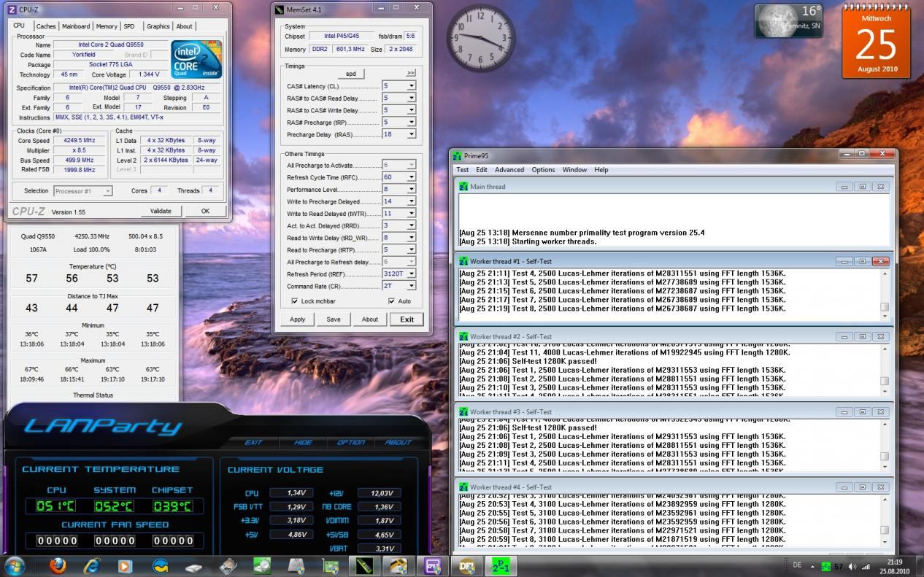Viewport: 924px width, 577px height.
Task: Click the network signal tray icon
Action: (866, 566)
